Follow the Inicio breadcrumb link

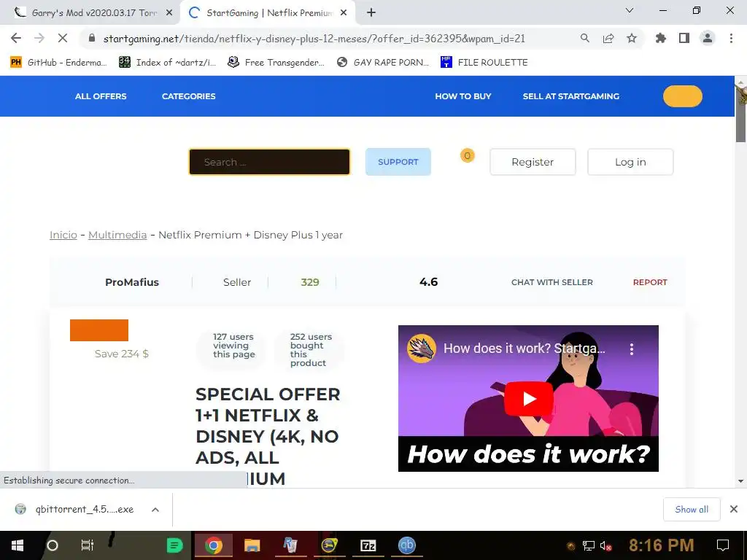click(63, 235)
